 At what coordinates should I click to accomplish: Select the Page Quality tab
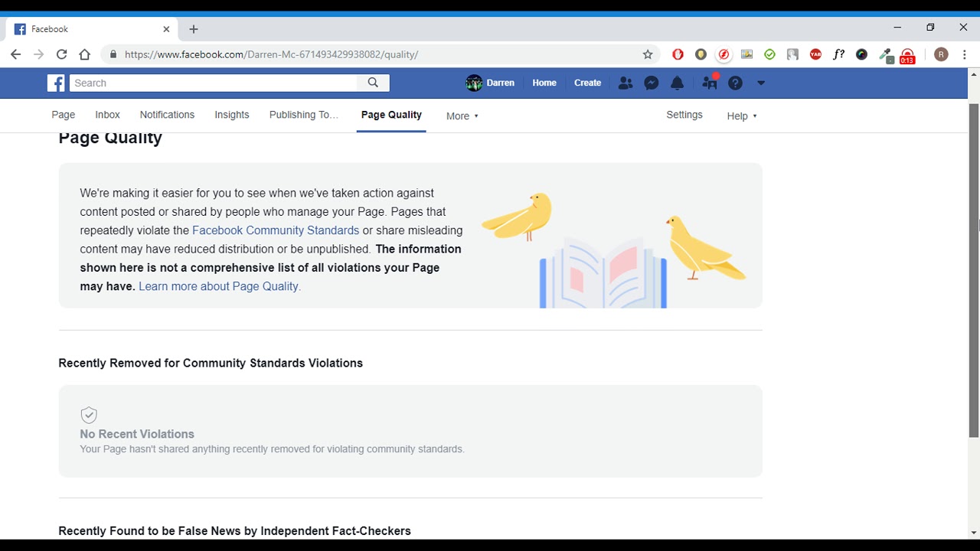click(x=391, y=115)
